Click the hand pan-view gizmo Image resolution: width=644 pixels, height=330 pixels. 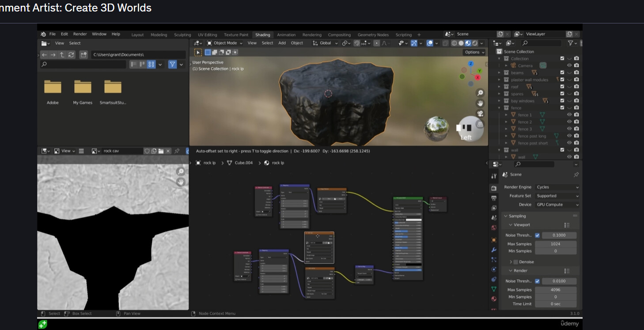click(480, 103)
